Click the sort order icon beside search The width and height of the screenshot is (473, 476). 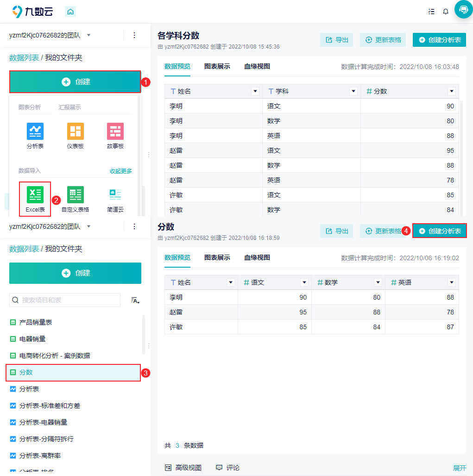coord(135,301)
